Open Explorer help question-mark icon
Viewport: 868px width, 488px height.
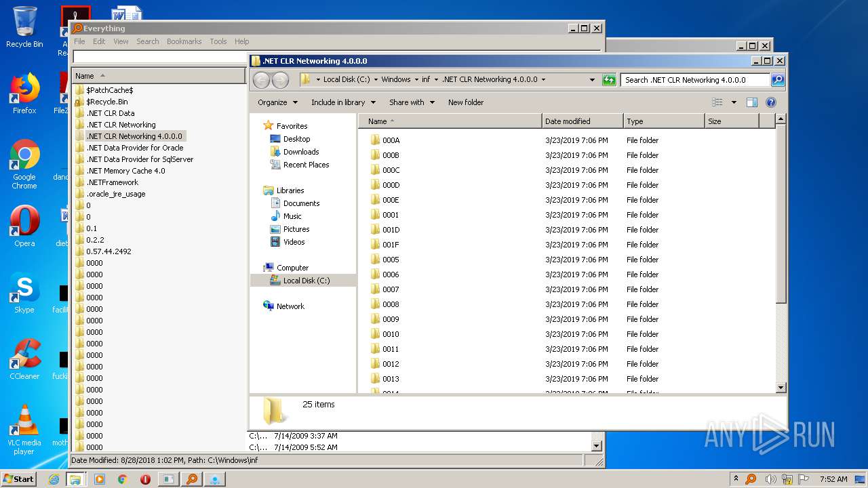click(x=770, y=102)
